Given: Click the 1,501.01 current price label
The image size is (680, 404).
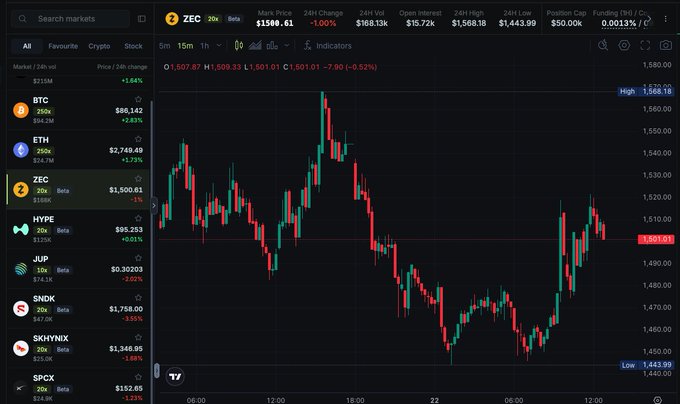Looking at the screenshot, I should tap(656, 239).
